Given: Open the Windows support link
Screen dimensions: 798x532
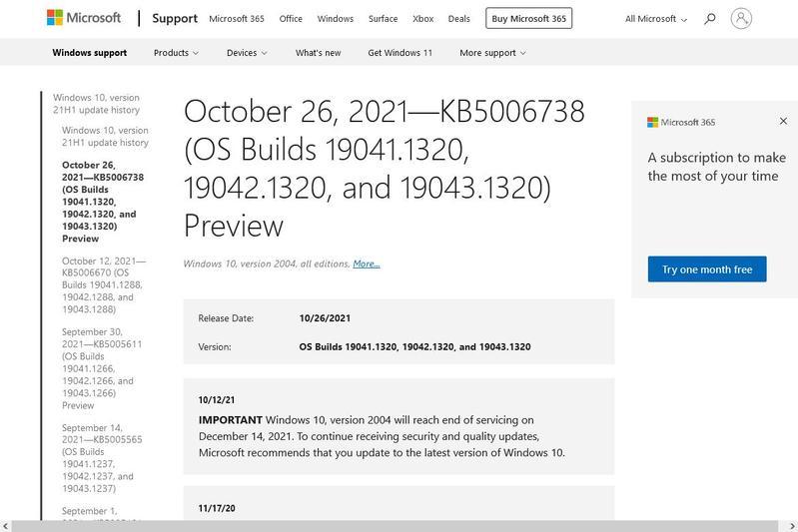Looking at the screenshot, I should 90,53.
